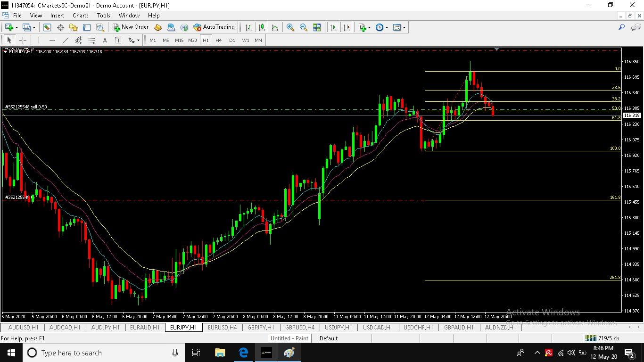Screen dimensions: 644x362
Task: Select the Crosshair tool
Action: click(23, 40)
